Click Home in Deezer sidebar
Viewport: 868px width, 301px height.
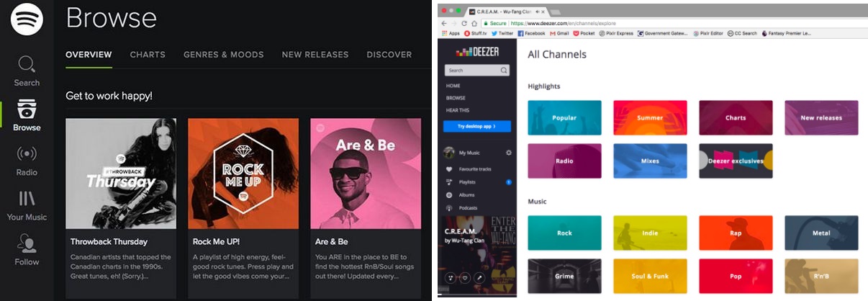click(x=453, y=86)
